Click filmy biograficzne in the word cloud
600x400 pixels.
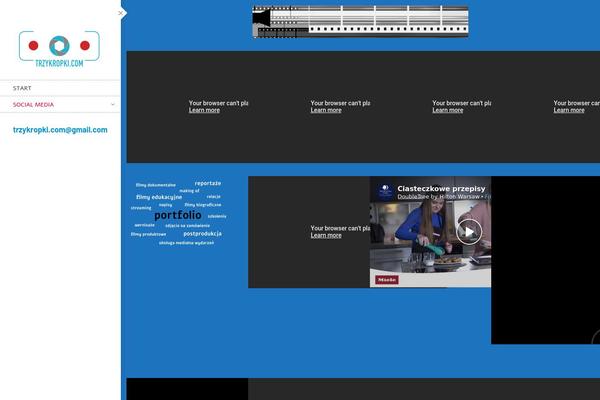click(x=203, y=205)
